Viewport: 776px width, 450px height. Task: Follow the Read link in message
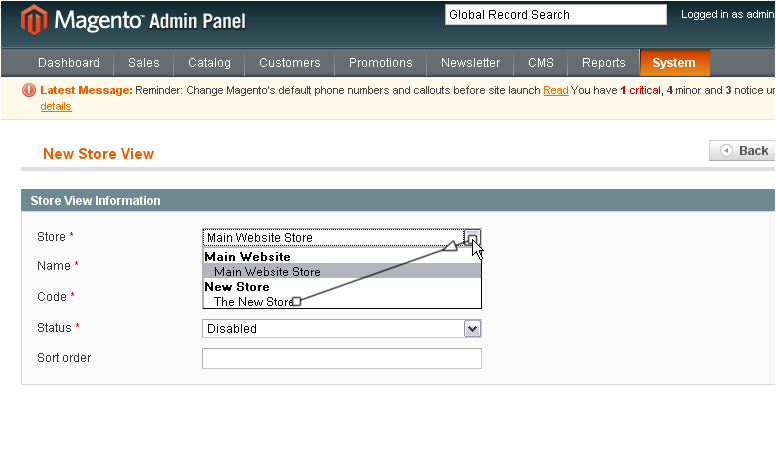point(556,90)
